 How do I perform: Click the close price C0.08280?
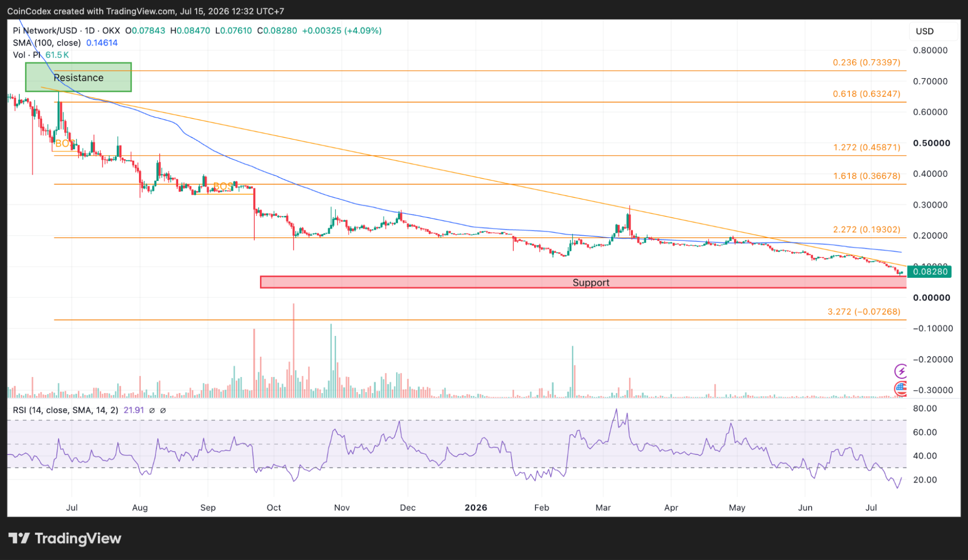point(277,30)
